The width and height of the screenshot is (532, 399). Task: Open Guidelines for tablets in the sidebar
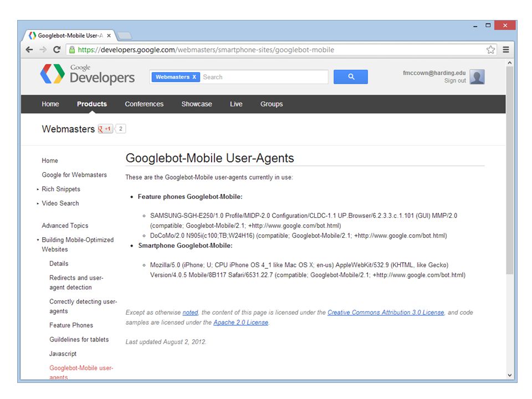click(79, 339)
